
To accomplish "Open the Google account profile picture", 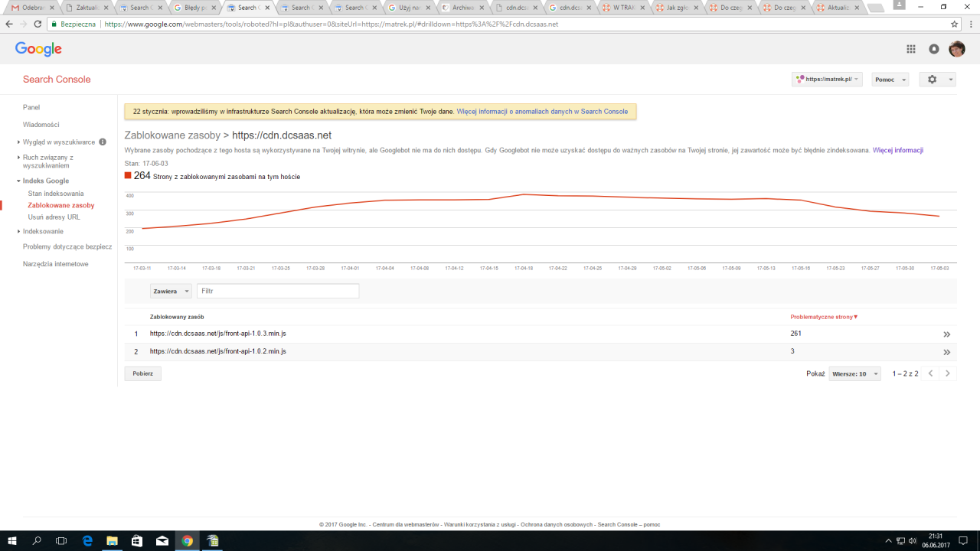I will [x=957, y=49].
